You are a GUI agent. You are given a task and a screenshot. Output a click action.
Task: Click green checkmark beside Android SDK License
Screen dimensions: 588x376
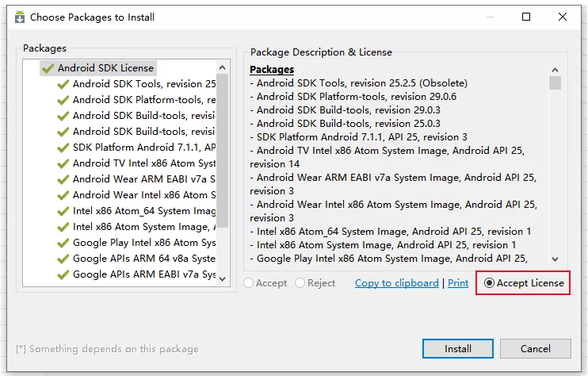[48, 68]
